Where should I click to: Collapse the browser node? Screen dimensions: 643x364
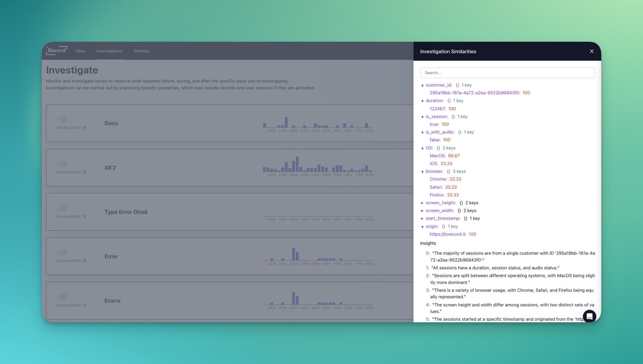pos(422,172)
